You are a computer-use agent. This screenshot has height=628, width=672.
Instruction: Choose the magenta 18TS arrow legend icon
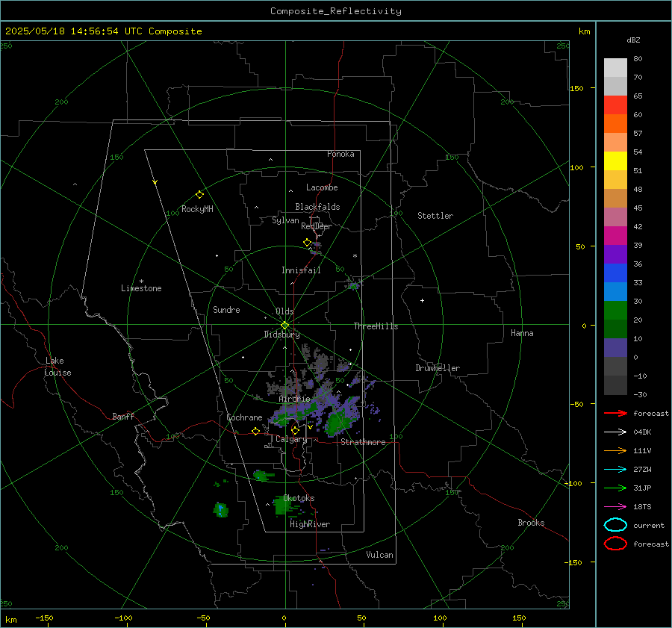pos(615,507)
